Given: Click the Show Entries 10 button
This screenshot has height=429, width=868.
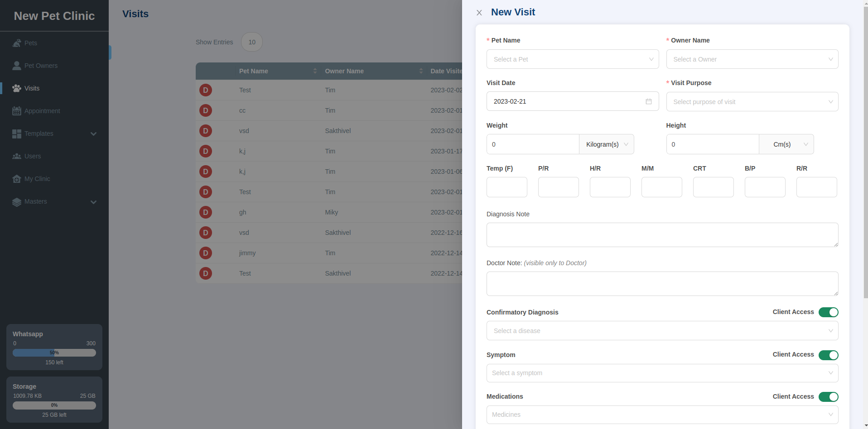Looking at the screenshot, I should tap(252, 42).
